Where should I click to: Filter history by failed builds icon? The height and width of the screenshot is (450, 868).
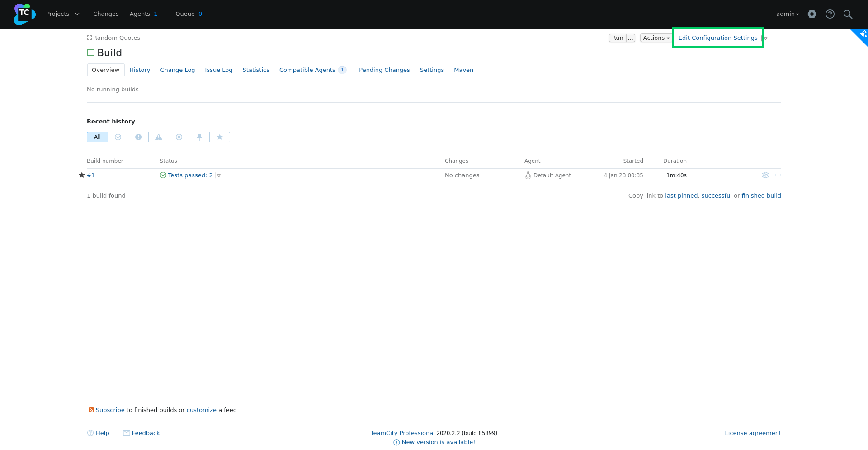(138, 137)
